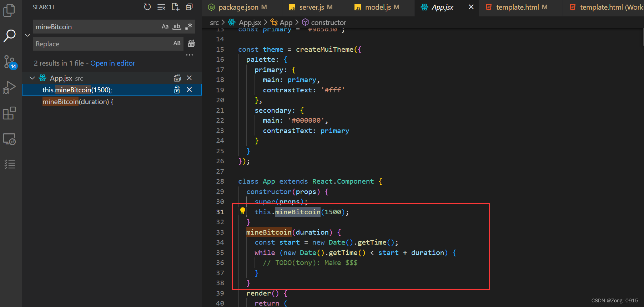Image resolution: width=644 pixels, height=307 pixels.
Task: Dismiss the this.mineBitcoin(1500) result
Action: click(189, 90)
